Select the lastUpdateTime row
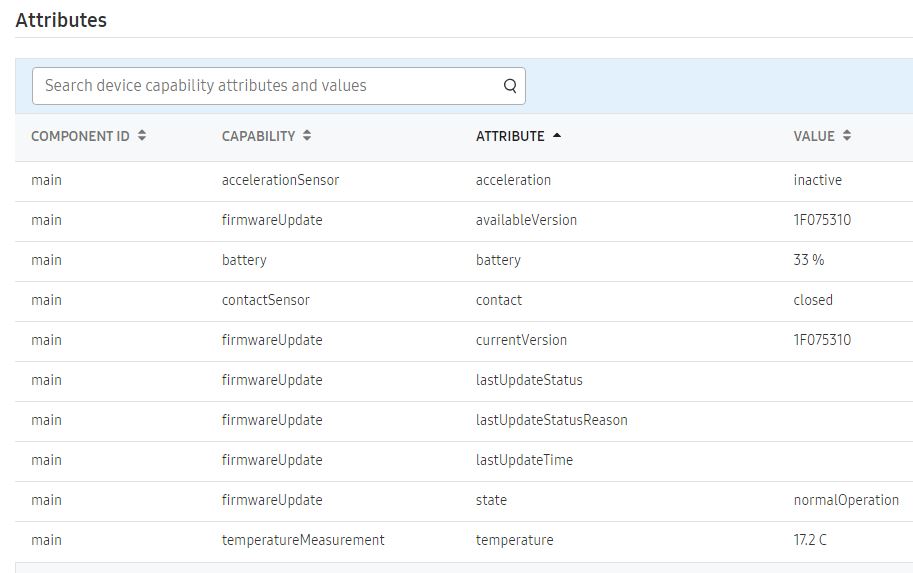 pyautogui.click(x=464, y=461)
